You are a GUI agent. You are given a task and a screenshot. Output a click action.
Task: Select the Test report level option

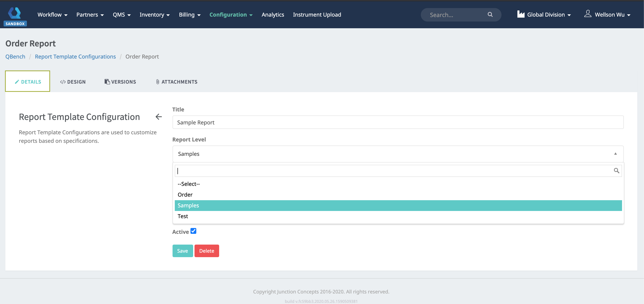[x=183, y=216]
